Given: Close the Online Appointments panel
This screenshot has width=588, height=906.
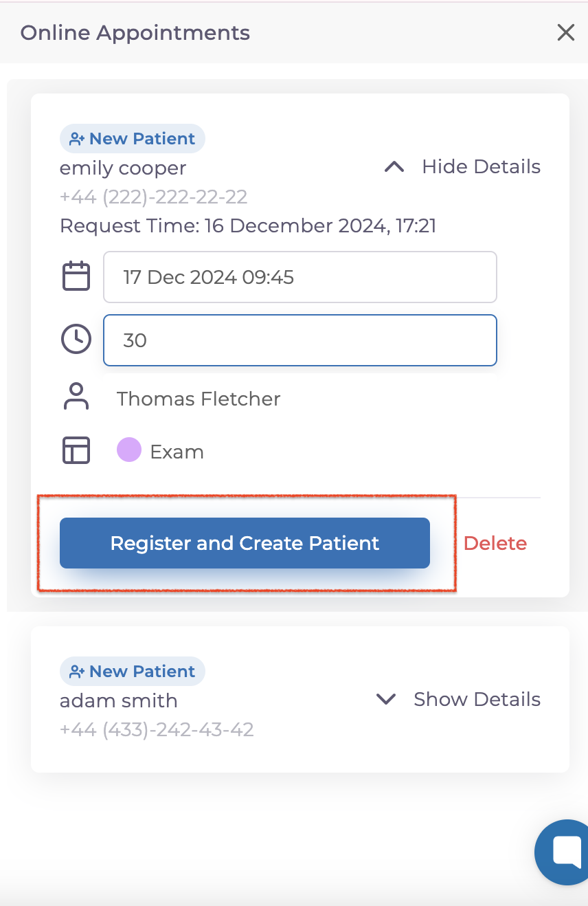Looking at the screenshot, I should 565,32.
